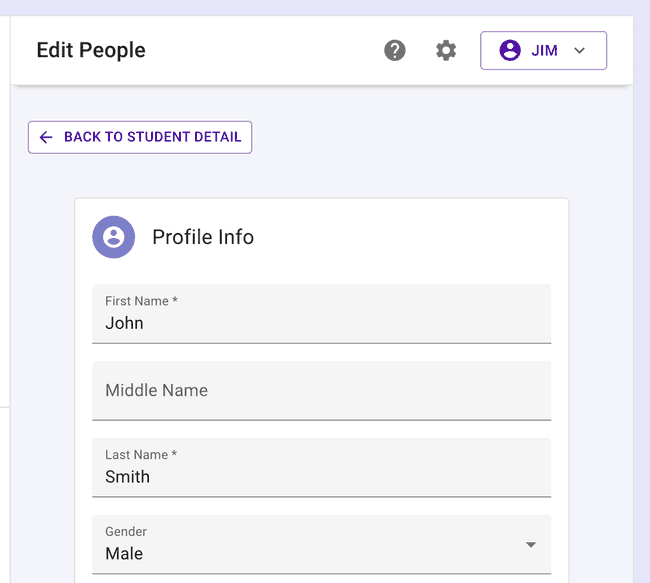Click the Edit People page title

pyautogui.click(x=91, y=50)
